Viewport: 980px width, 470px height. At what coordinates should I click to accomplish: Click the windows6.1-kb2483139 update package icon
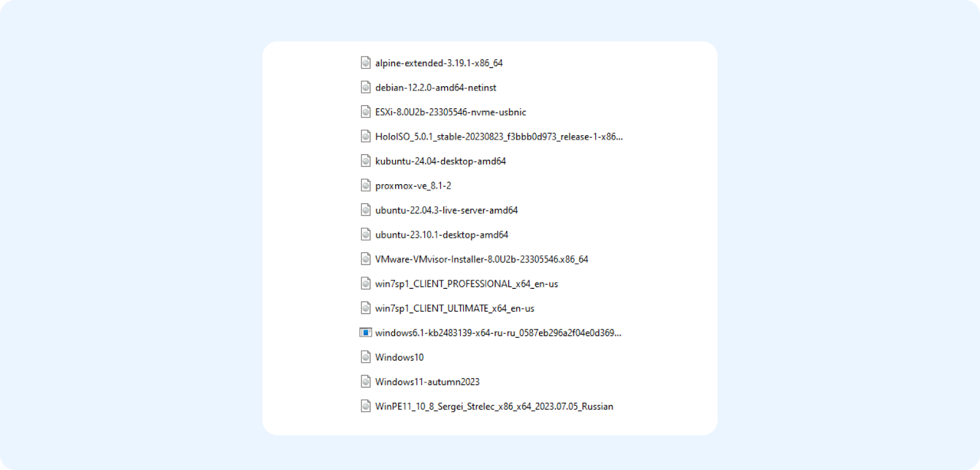pos(366,332)
